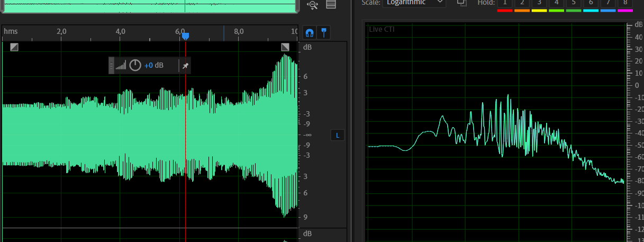Open the Scale Logarithmic dropdown
This screenshot has height=242, width=644.
pos(414,3)
